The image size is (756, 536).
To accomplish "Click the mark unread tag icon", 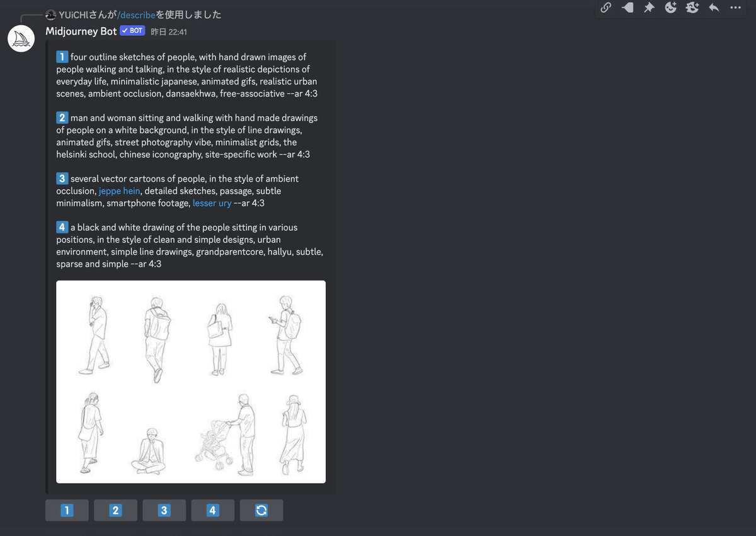I will coord(627,8).
